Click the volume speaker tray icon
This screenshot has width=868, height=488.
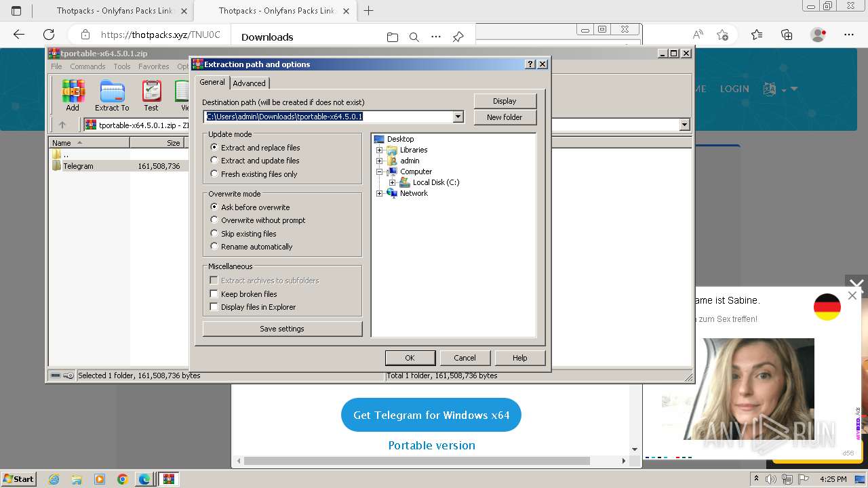coord(772,479)
